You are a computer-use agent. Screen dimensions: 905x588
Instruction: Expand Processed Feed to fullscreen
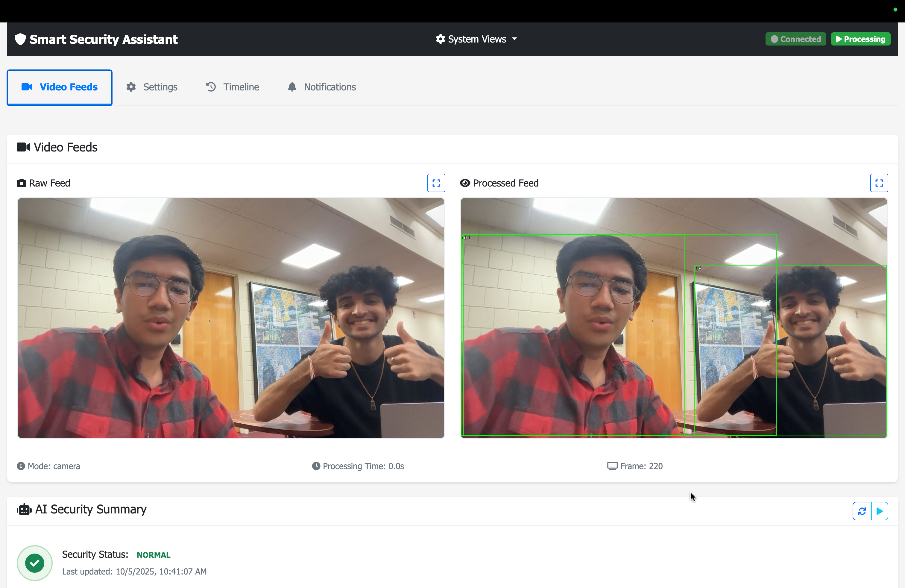coord(879,183)
